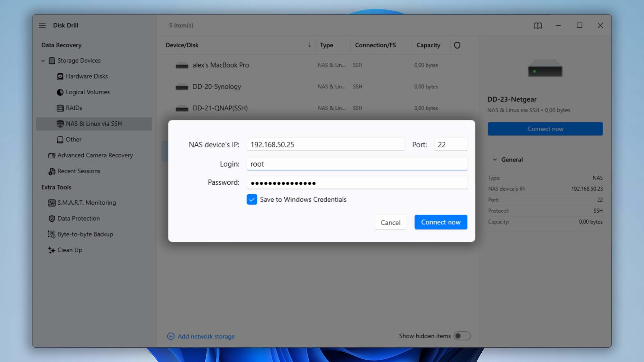Click the Other device icon

coord(60,140)
